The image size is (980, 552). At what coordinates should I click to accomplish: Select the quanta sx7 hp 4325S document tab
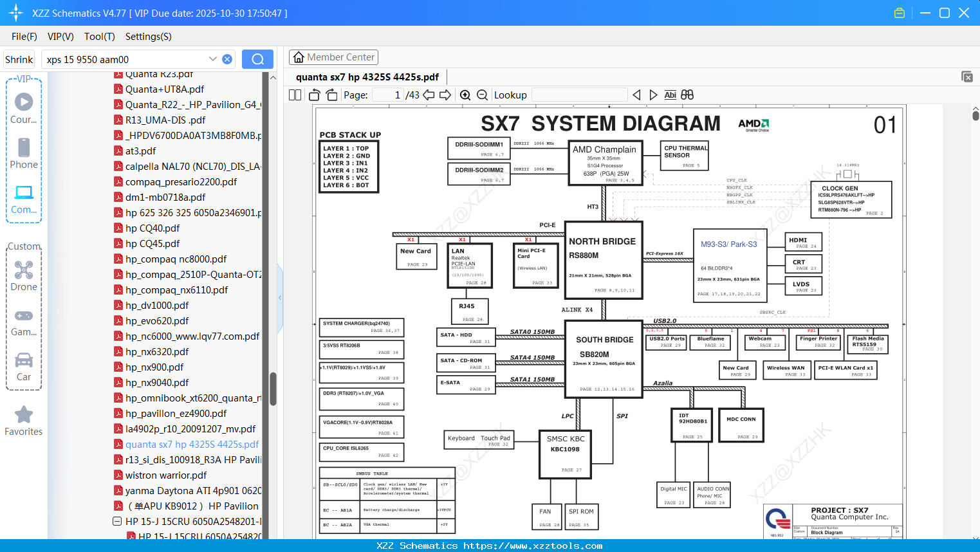367,77
